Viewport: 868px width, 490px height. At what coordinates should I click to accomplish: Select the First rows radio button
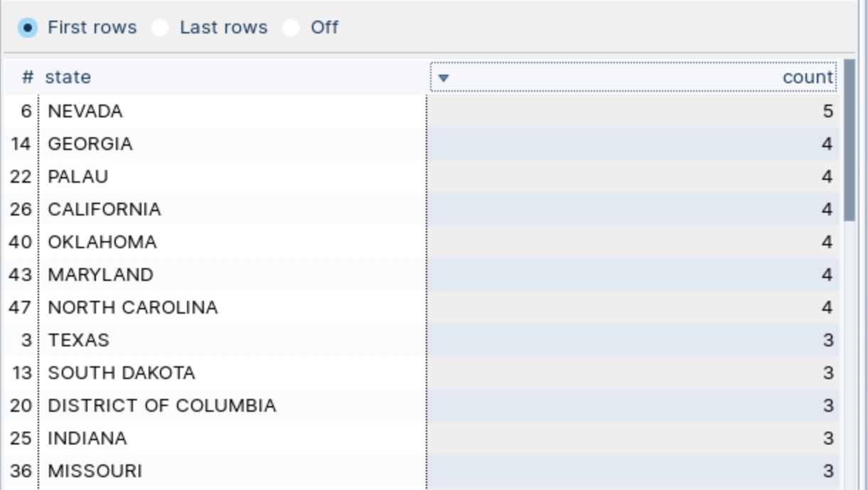pyautogui.click(x=28, y=28)
